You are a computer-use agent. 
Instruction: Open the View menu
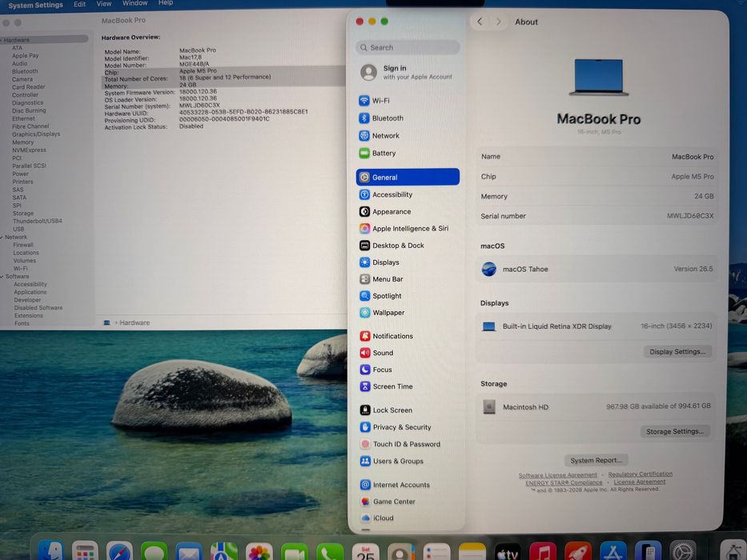104,4
